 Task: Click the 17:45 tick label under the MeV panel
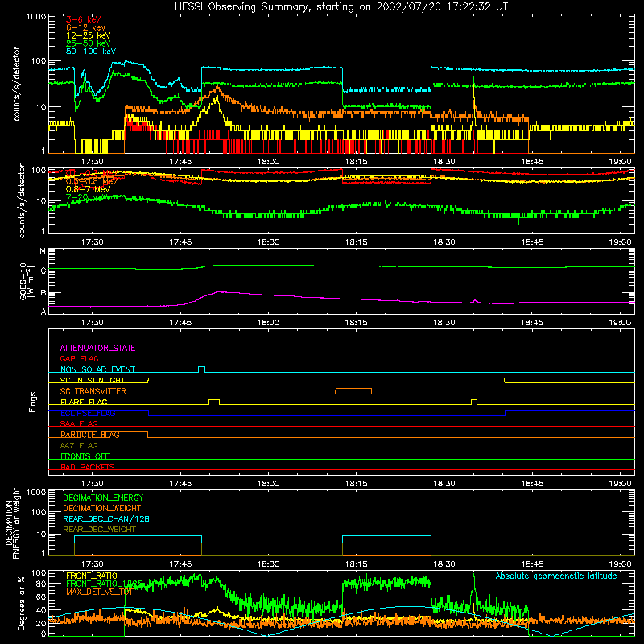pyautogui.click(x=180, y=242)
